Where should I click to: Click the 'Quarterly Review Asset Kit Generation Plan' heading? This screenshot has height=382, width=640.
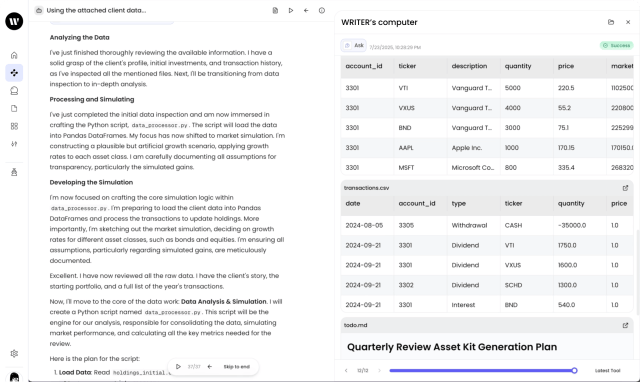coord(452,347)
